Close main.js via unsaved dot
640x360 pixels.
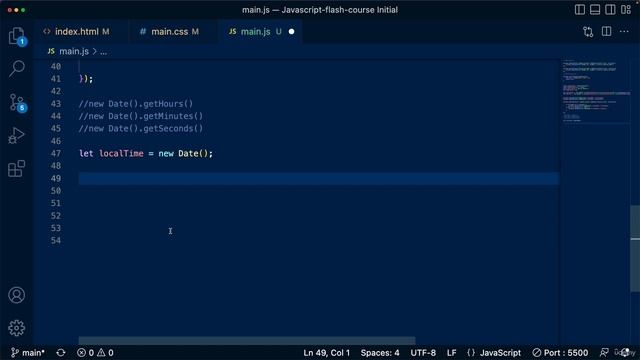[291, 31]
